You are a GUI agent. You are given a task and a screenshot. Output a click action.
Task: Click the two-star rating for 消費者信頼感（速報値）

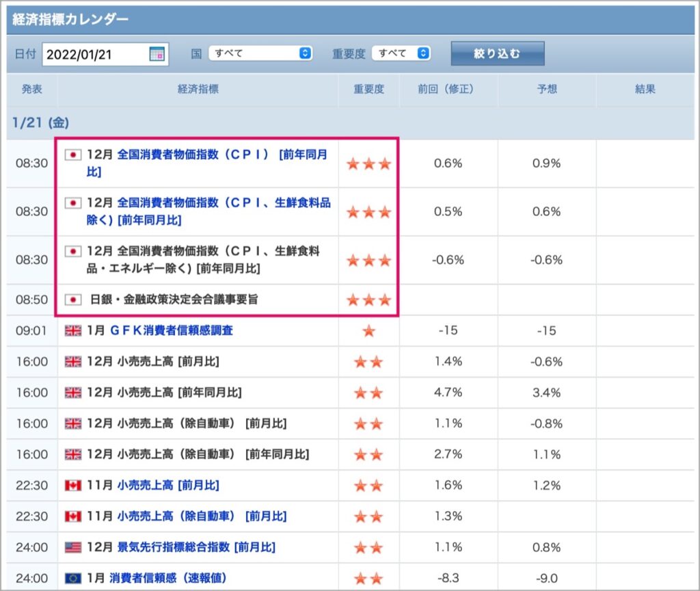[368, 579]
